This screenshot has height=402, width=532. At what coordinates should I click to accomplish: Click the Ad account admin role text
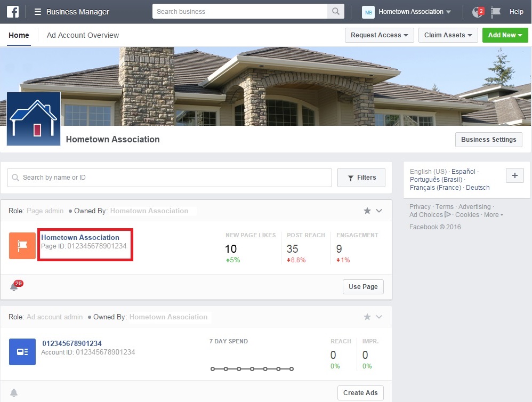click(54, 317)
